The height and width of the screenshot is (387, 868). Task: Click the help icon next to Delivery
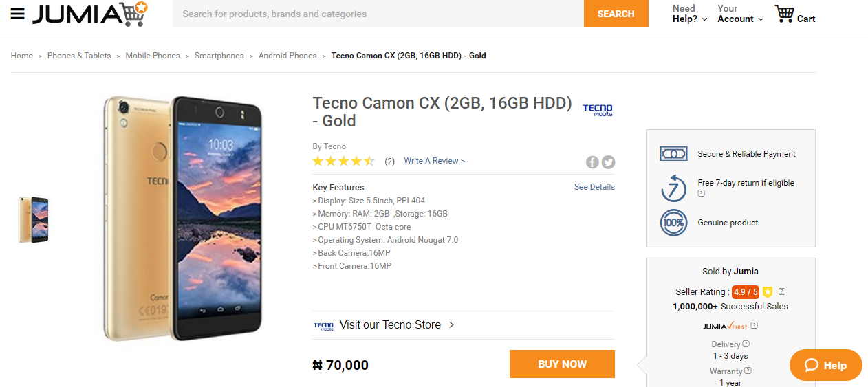[x=746, y=344]
